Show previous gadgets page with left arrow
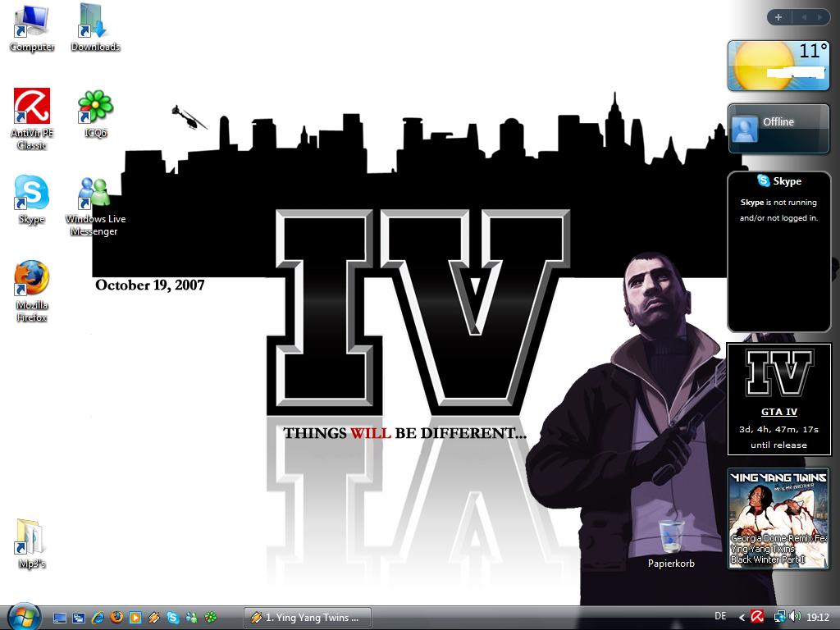This screenshot has width=840, height=630. pyautogui.click(x=804, y=18)
